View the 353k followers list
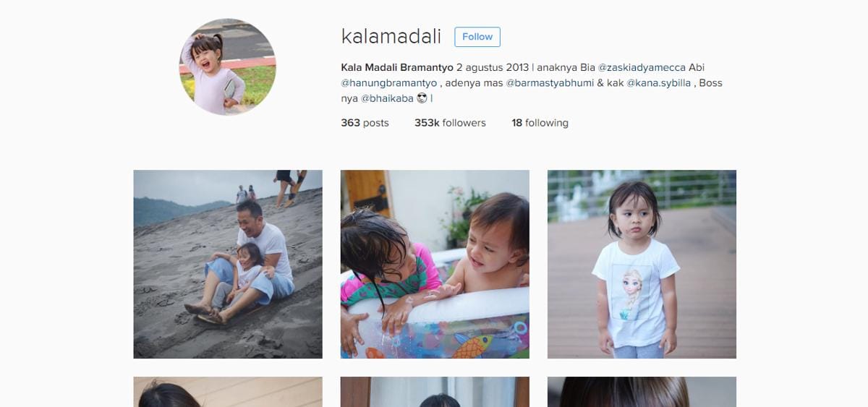The image size is (868, 407). click(450, 123)
